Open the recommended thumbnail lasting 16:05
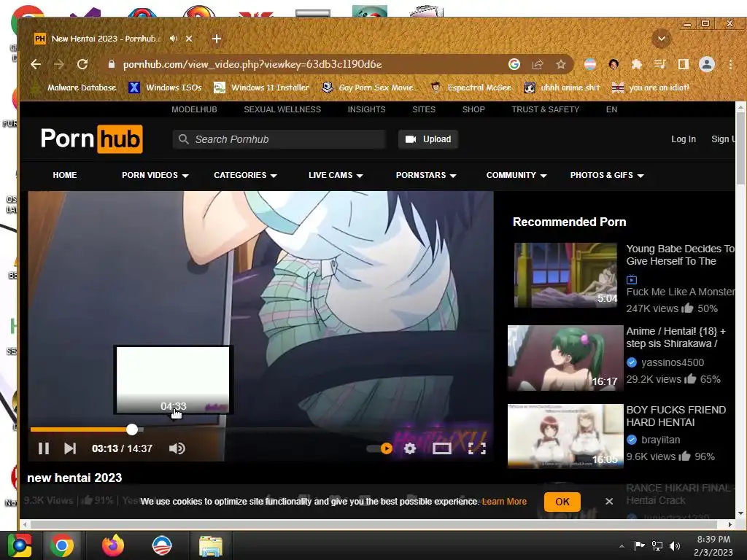Image resolution: width=747 pixels, height=560 pixels. (565, 436)
